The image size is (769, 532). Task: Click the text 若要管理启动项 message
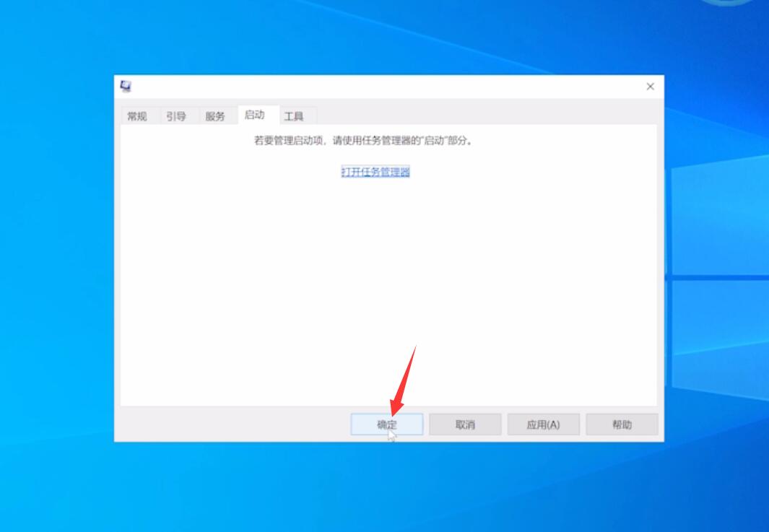[x=363, y=141]
